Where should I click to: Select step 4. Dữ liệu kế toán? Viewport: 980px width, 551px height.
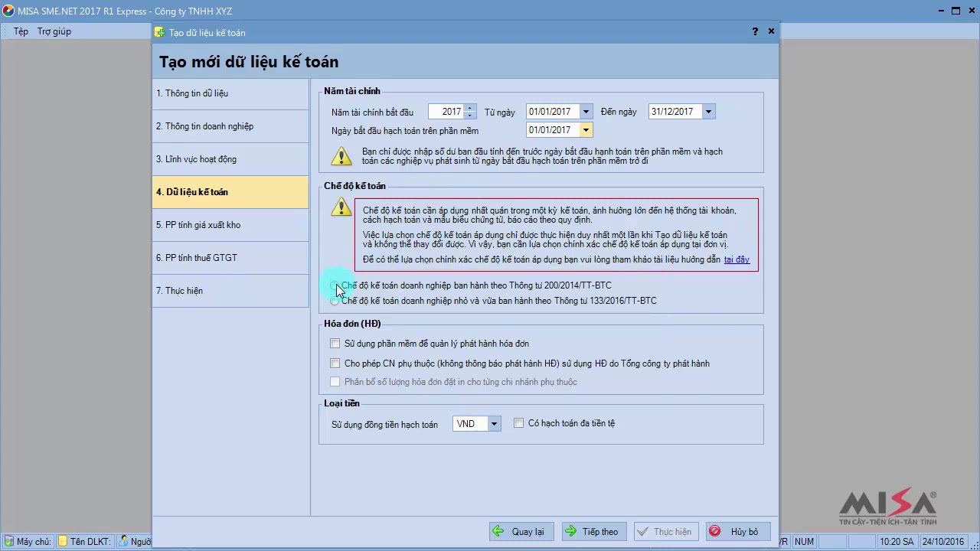tap(230, 192)
